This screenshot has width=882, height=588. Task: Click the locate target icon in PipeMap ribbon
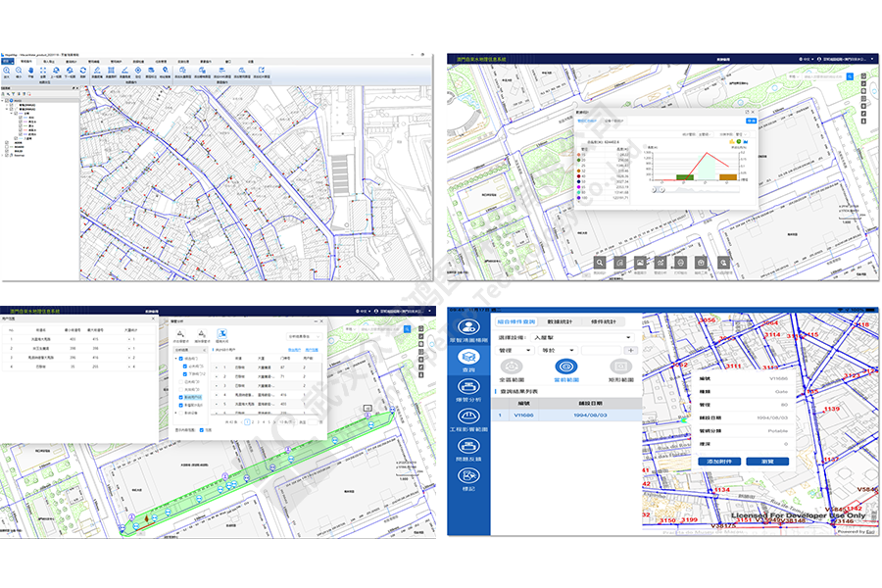(138, 71)
